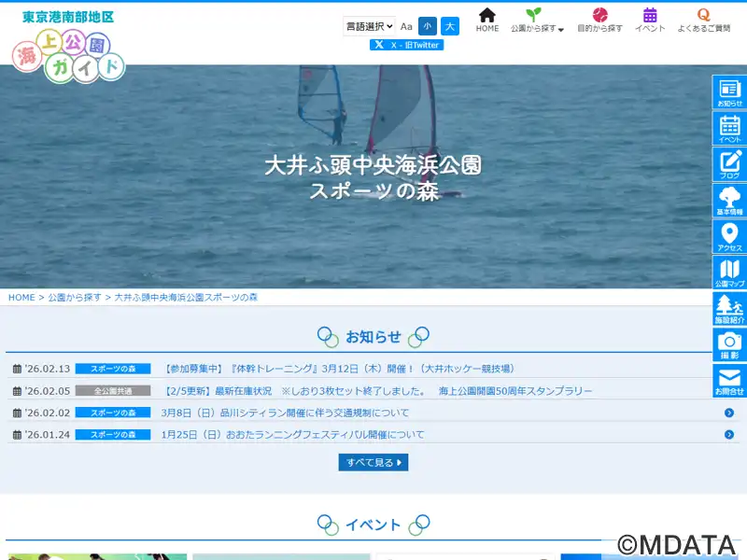Click 公園から探す in the breadcrumb

[x=75, y=297]
